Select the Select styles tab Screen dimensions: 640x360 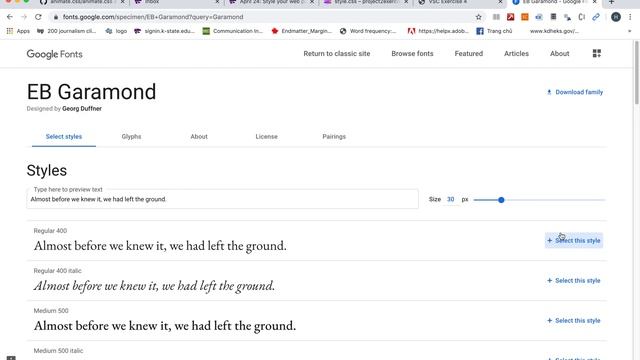point(64,137)
